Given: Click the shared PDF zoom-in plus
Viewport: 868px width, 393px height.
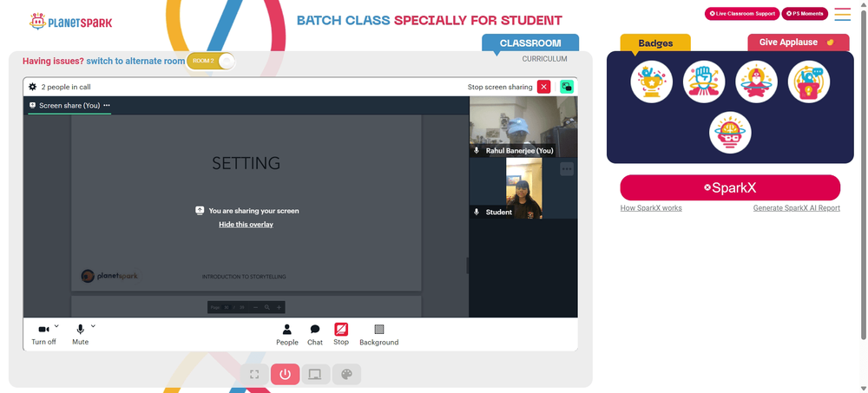Looking at the screenshot, I should (x=279, y=307).
